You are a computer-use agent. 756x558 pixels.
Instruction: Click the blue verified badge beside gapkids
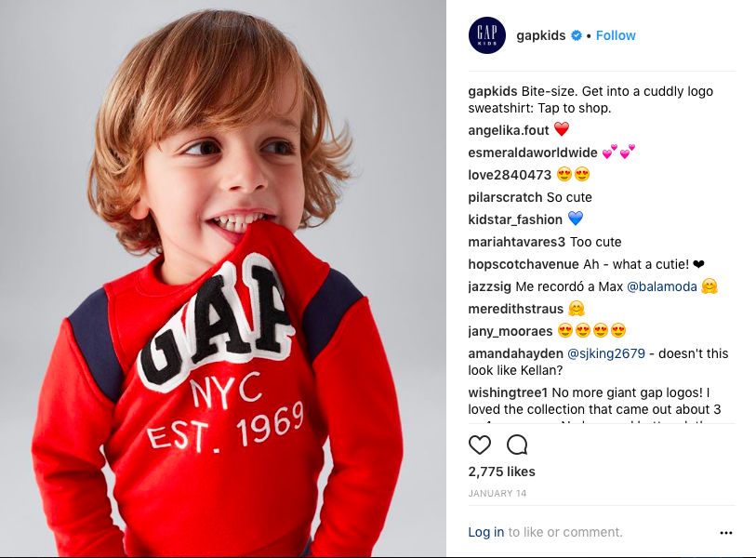coord(577,35)
